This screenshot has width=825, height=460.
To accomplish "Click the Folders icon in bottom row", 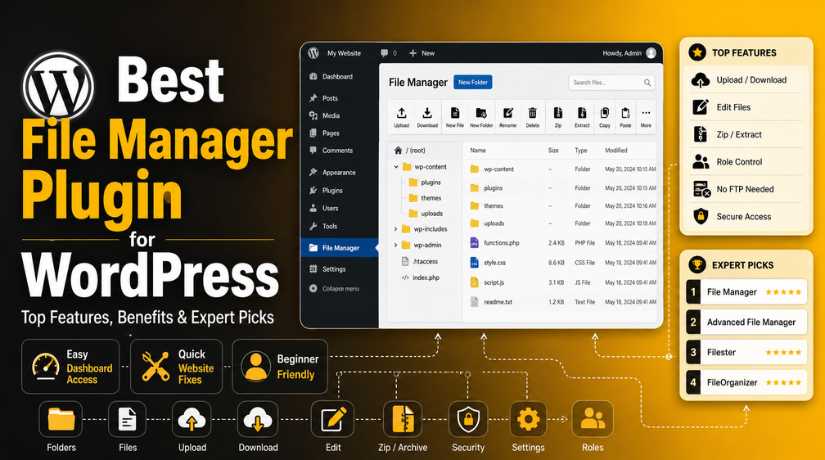I will point(61,419).
